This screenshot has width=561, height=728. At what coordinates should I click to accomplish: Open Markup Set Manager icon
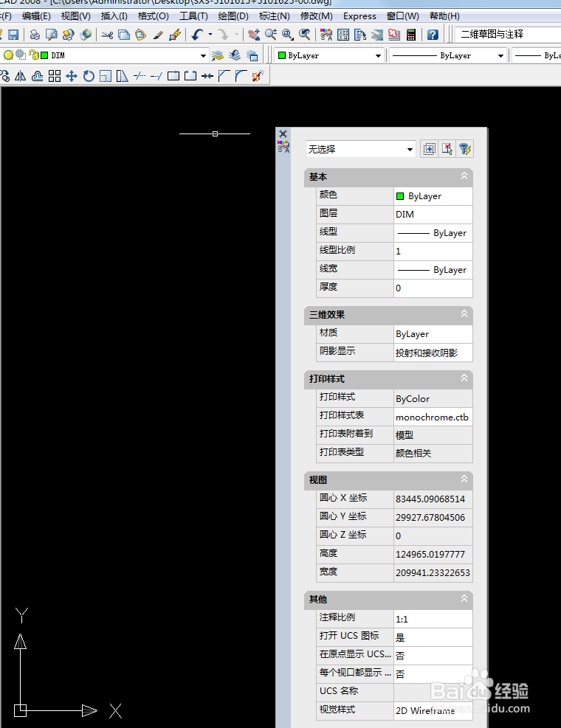point(393,35)
